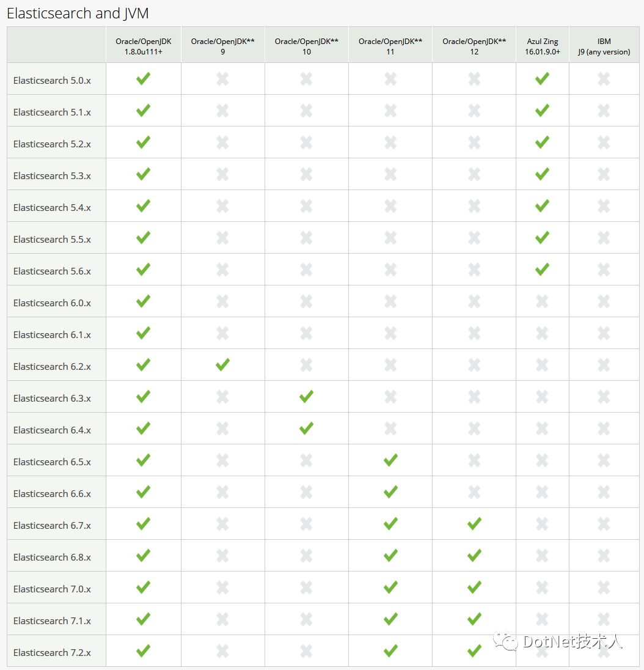Click the "Elasticsearch 5.6.x" row label
This screenshot has width=644, height=670.
[x=52, y=271]
